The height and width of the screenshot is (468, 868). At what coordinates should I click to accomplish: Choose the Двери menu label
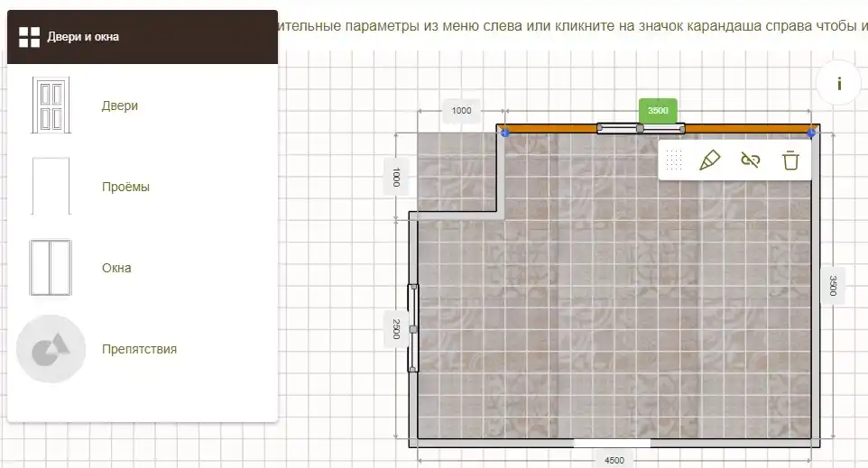click(x=120, y=106)
